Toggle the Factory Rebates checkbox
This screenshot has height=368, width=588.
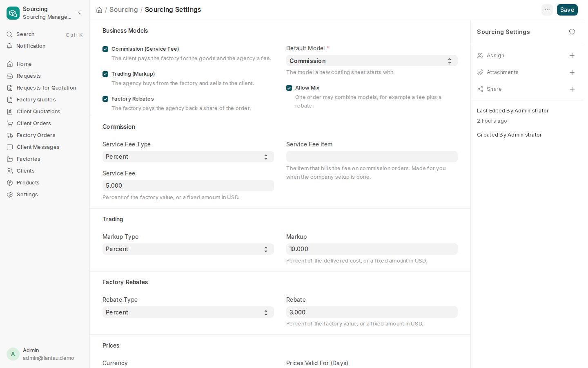105,99
